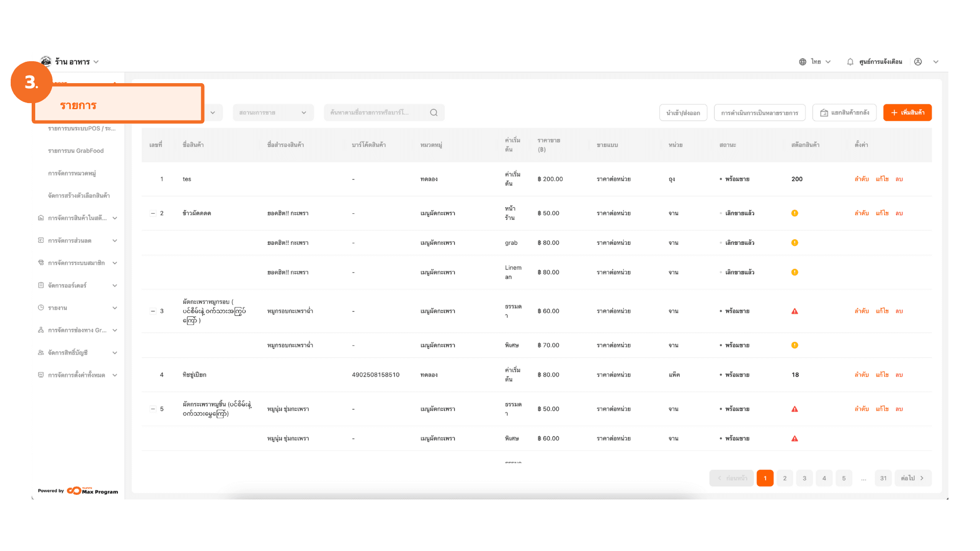This screenshot has height=551, width=980.
Task: Collapse sub-rows of product row 5
Action: (153, 409)
